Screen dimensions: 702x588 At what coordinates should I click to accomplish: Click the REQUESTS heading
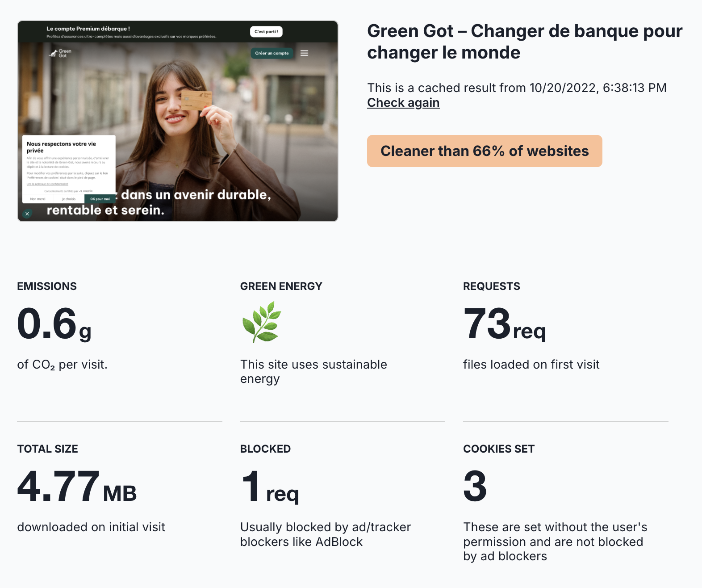(x=492, y=286)
